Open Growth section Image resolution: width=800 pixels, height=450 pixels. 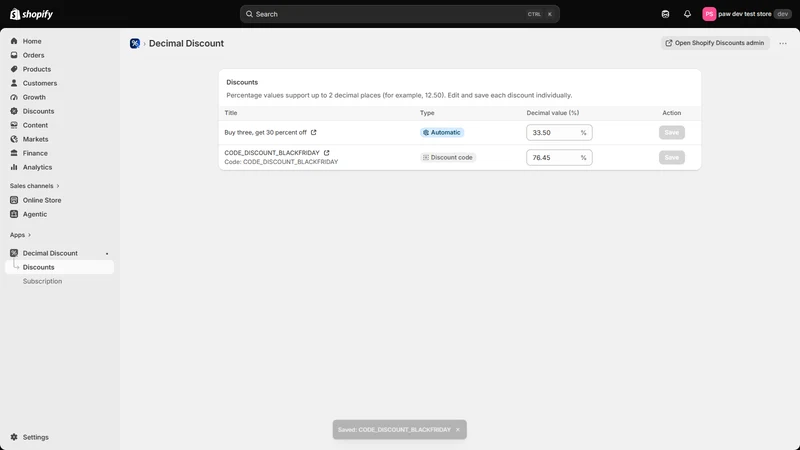(x=59, y=97)
